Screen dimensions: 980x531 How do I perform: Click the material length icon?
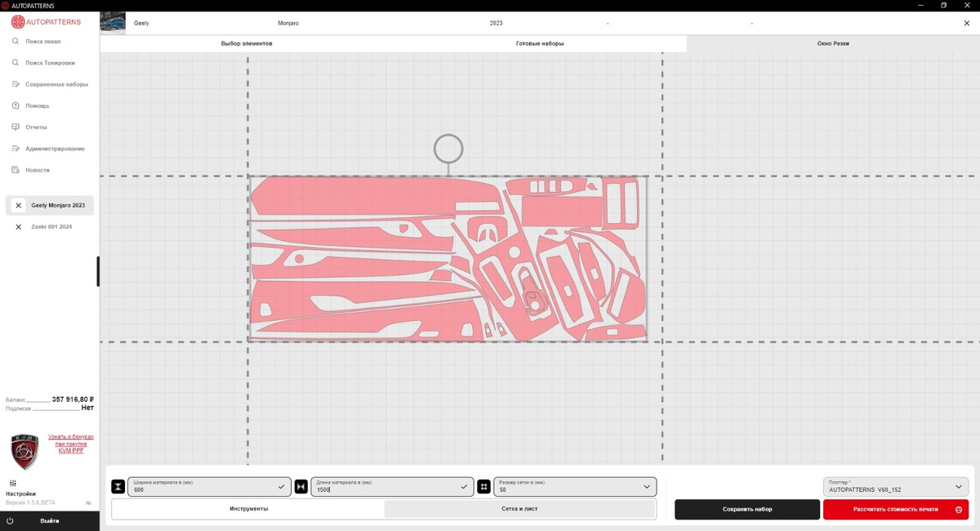pos(301,487)
